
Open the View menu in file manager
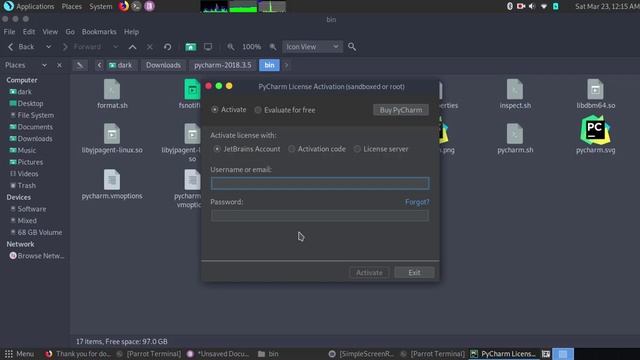click(x=50, y=32)
